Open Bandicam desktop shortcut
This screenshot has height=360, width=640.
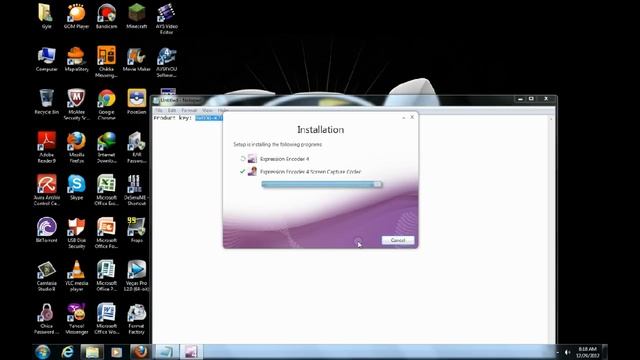(x=107, y=17)
